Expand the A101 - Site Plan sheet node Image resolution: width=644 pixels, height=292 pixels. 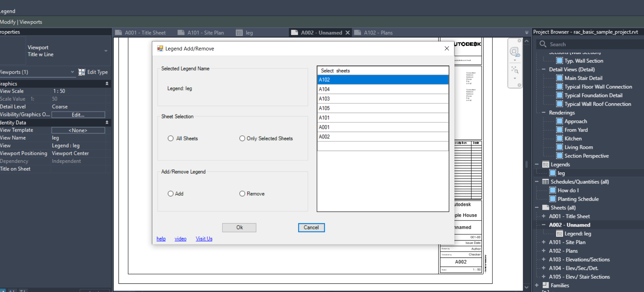(544, 242)
